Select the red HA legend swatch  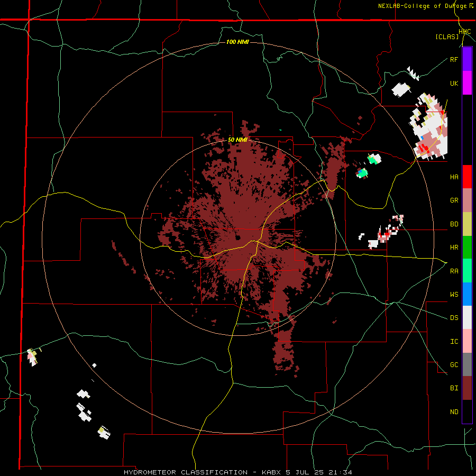tap(467, 177)
